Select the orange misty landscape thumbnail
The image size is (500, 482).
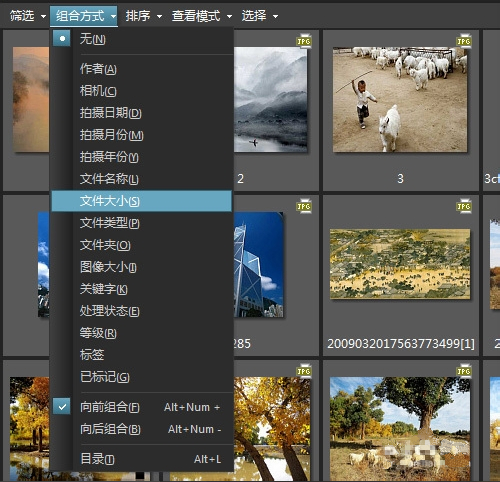pos(31,99)
